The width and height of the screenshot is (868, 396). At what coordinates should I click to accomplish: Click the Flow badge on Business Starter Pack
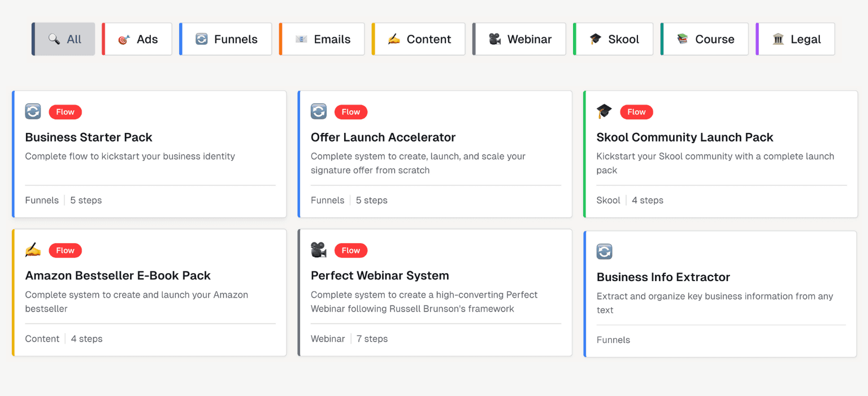65,111
